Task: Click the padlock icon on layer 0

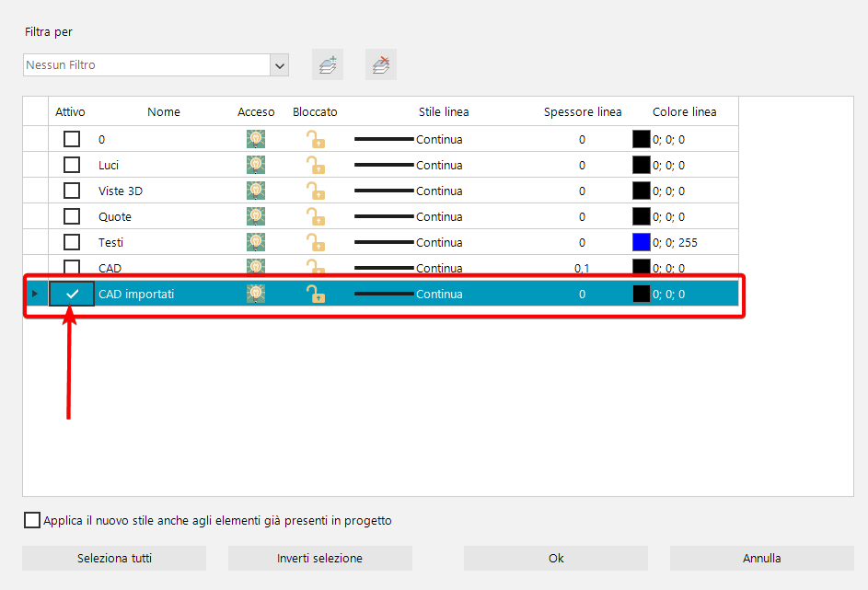Action: tap(316, 139)
